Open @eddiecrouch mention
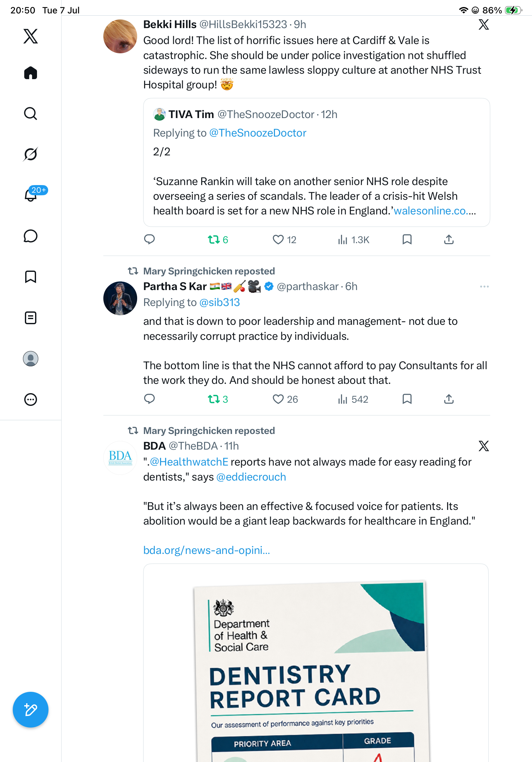This screenshot has height=762, width=532. pyautogui.click(x=251, y=477)
